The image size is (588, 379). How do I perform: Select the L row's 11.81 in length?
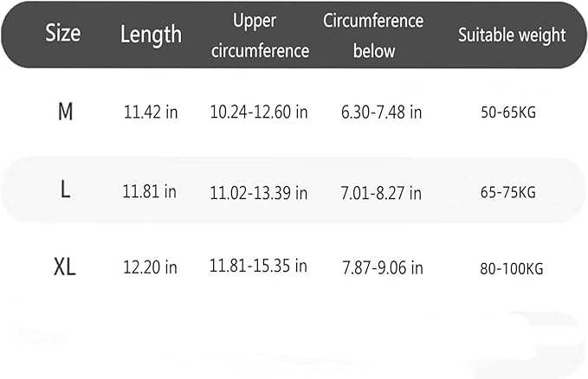pyautogui.click(x=150, y=190)
